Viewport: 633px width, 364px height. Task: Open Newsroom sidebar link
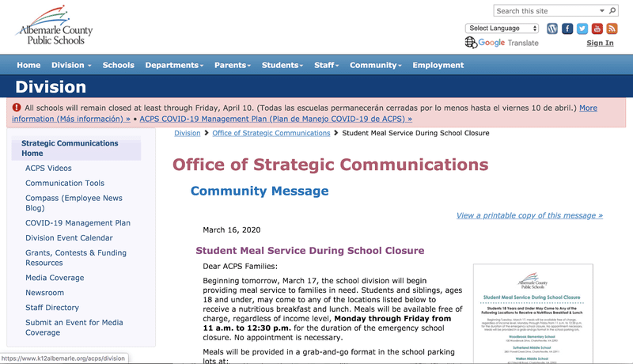[45, 293]
